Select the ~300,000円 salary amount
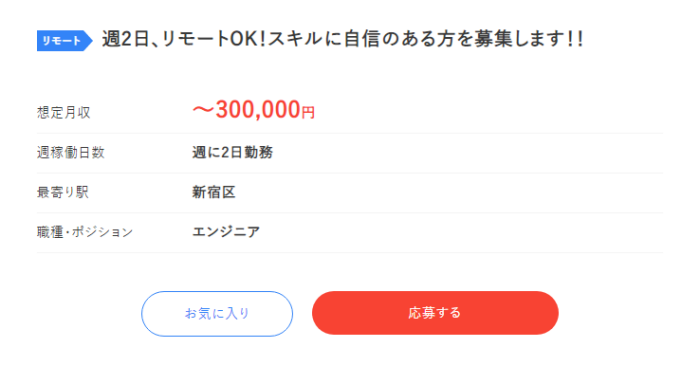The width and height of the screenshot is (700, 366). [x=254, y=110]
